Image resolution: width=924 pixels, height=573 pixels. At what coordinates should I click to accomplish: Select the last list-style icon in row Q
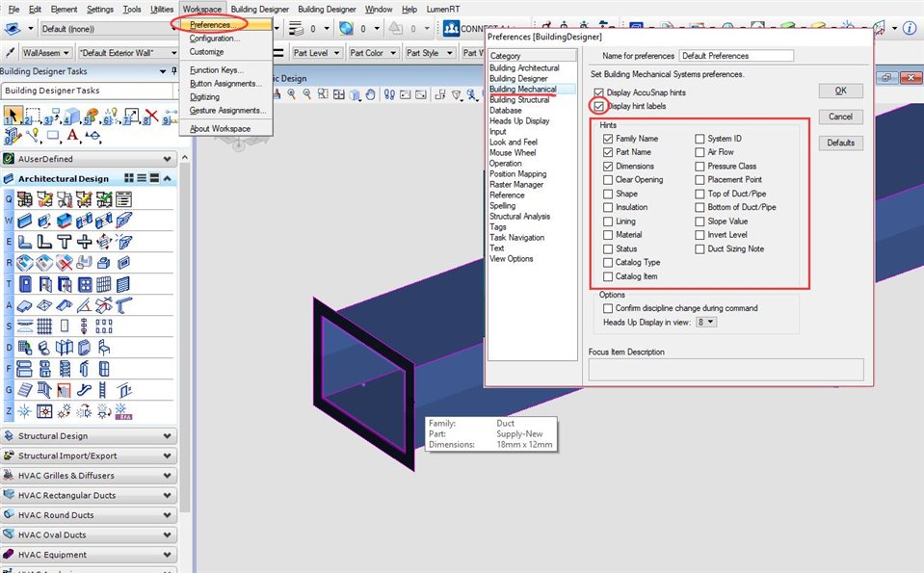[123, 199]
